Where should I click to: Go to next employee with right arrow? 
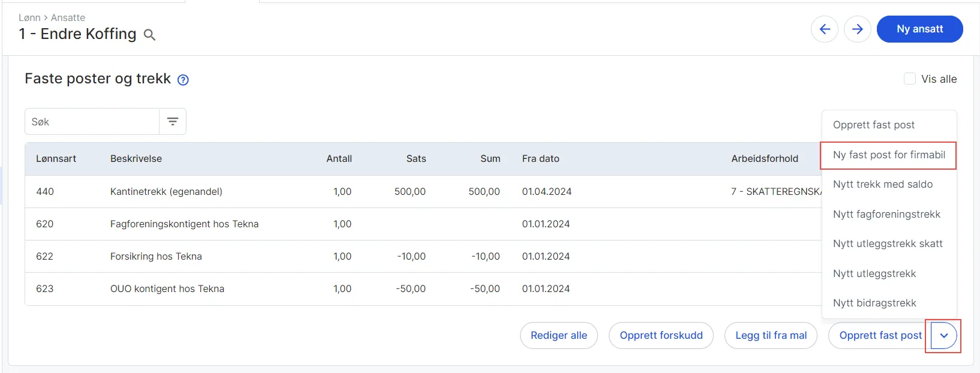[x=858, y=29]
